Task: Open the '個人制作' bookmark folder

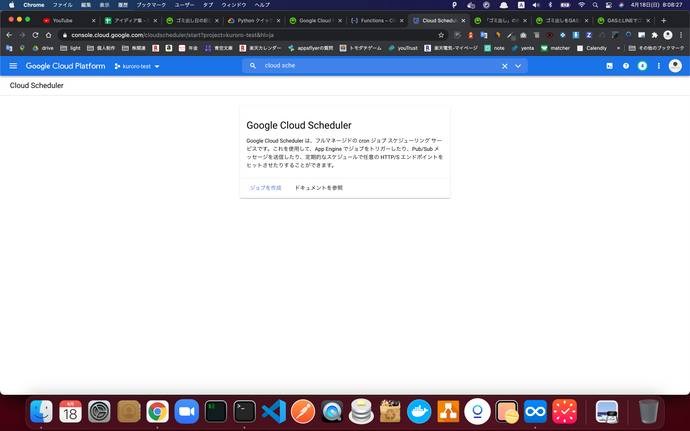Action: tap(101, 48)
